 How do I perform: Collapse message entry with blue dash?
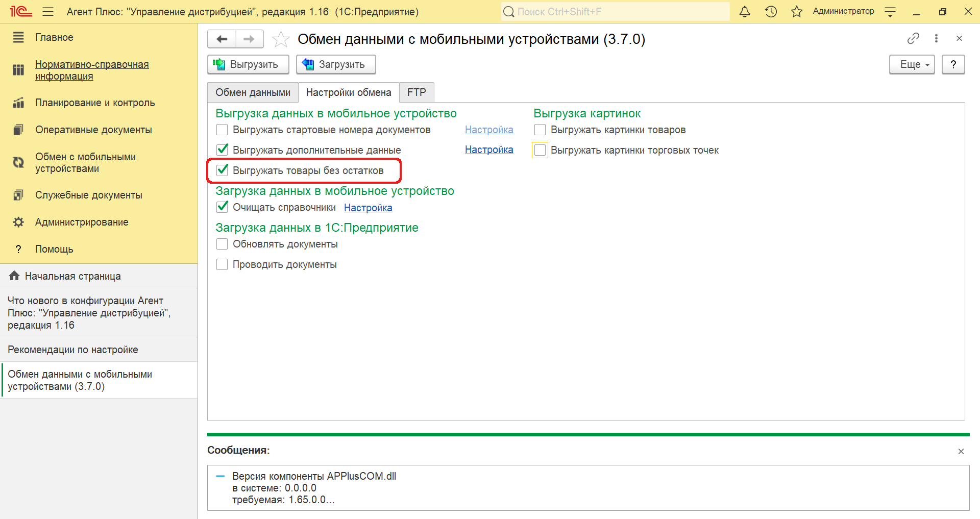220,476
